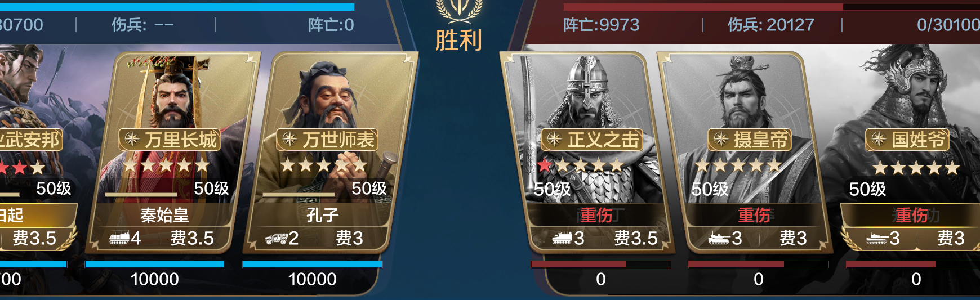Click the tank icon on 国姓爷 card

(x=877, y=239)
